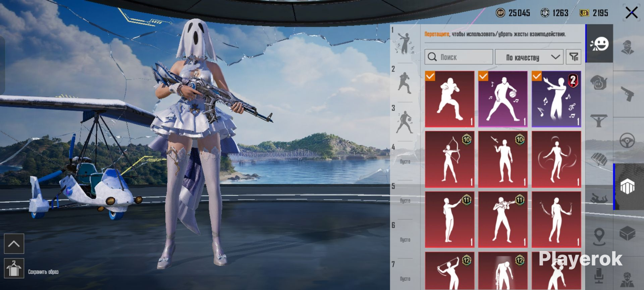Click the magnifier search icon
Viewport: 644px width, 290px height.
tap(432, 57)
